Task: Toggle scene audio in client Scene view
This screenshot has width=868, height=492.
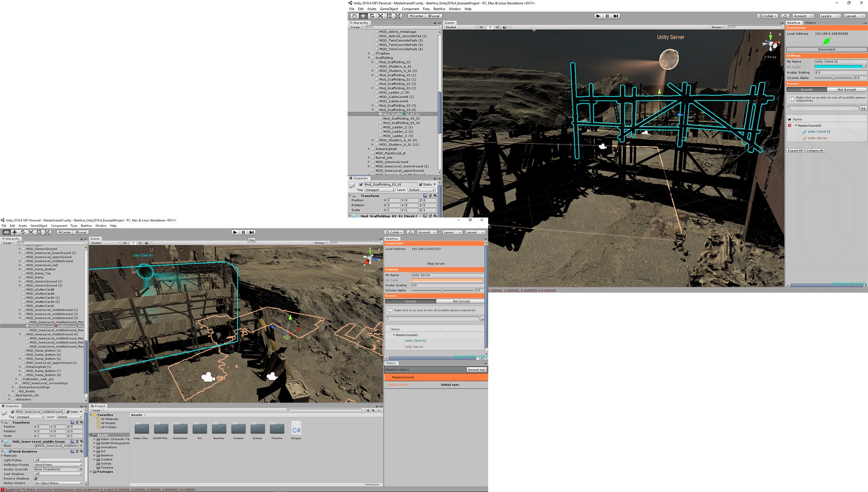Action: pos(497,27)
